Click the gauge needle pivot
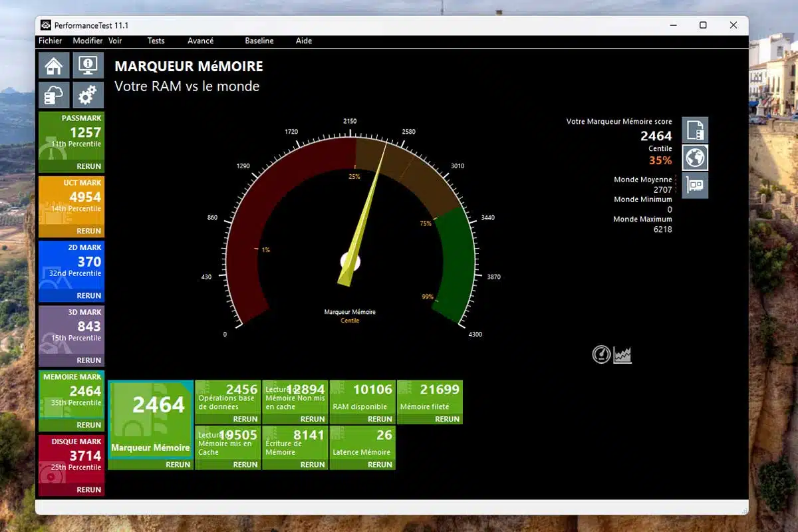 coord(350,261)
